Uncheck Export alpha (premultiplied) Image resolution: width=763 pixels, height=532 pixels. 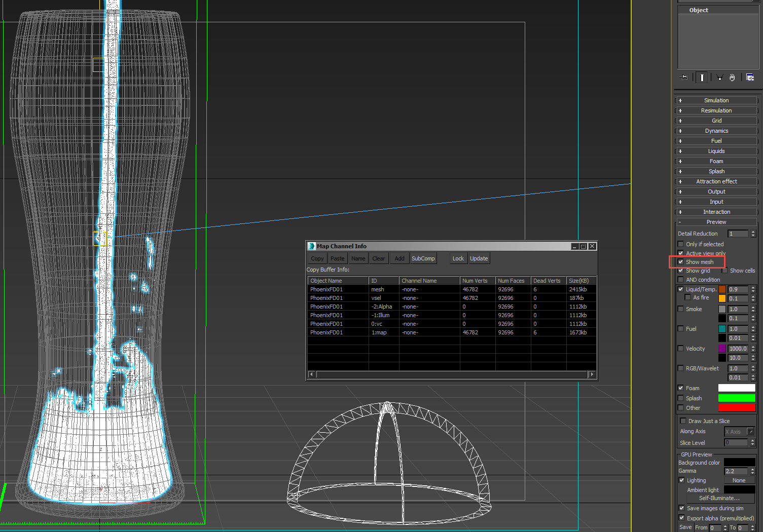click(682, 518)
